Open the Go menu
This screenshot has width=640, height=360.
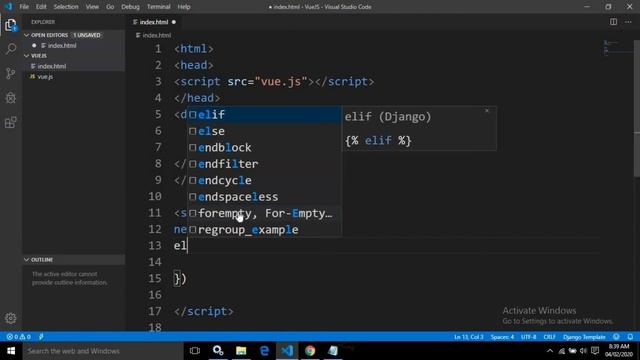110,7
